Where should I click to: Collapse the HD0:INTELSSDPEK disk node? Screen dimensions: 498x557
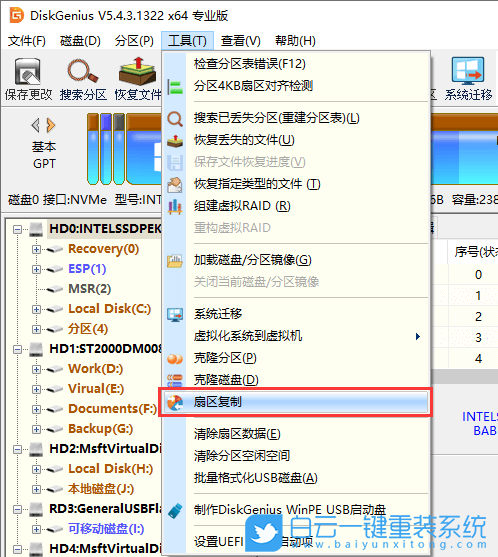coord(17,229)
